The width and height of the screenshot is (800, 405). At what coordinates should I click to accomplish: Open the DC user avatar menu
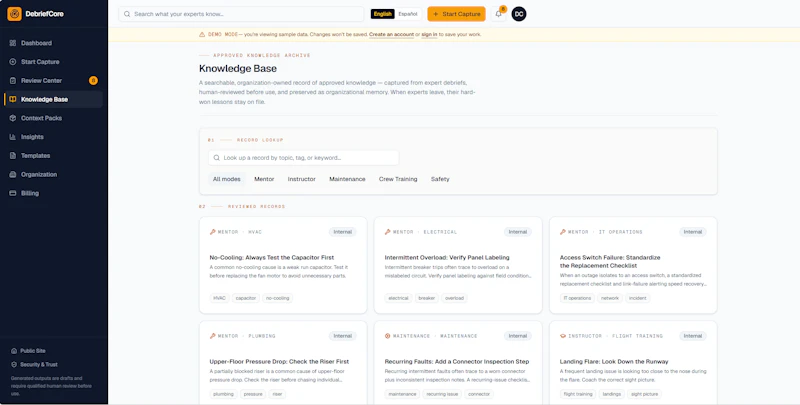tap(519, 14)
